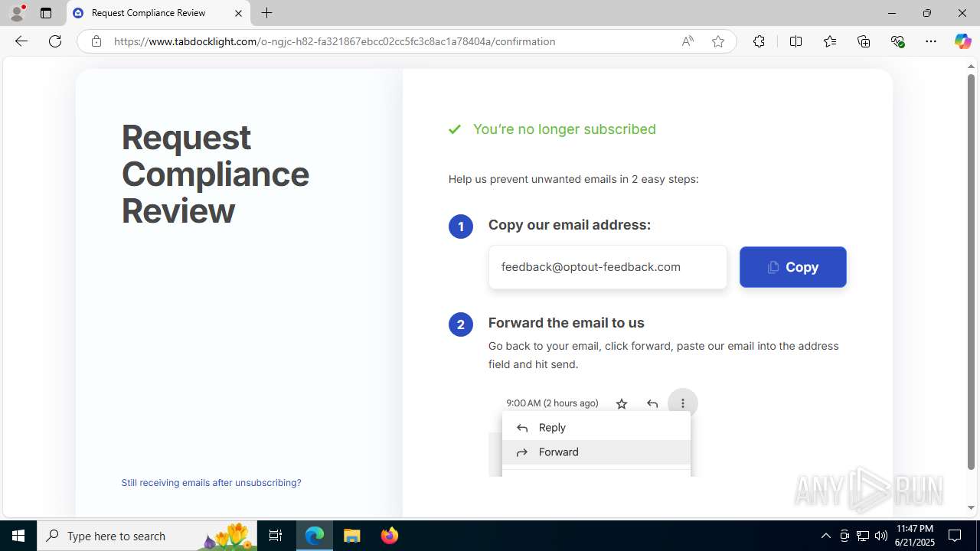Click scroll up arrow of scrollbar
The width and height of the screenshot is (980, 551).
(971, 66)
